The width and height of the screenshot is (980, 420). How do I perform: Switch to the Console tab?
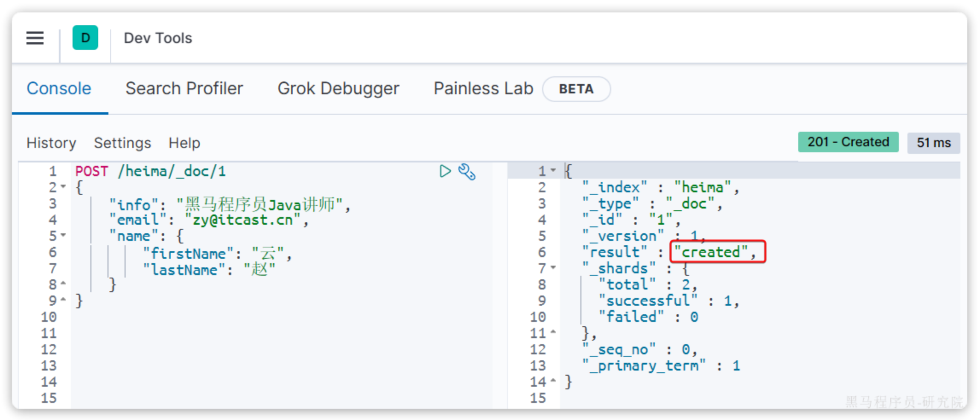pyautogui.click(x=59, y=89)
